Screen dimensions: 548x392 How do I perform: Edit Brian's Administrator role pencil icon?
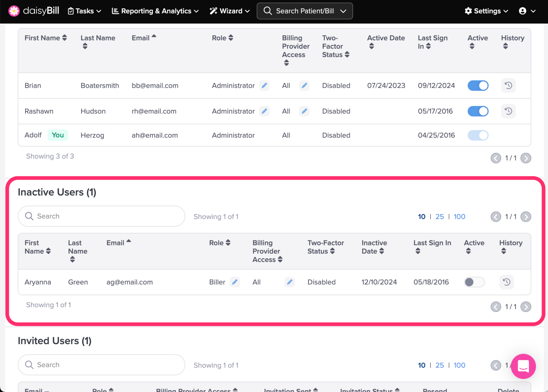pyautogui.click(x=264, y=86)
